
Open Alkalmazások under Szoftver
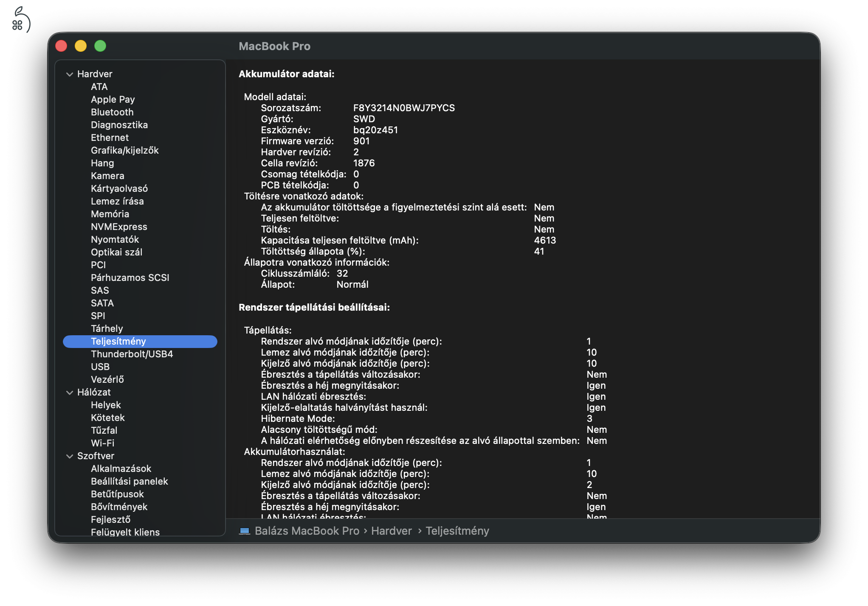point(121,469)
